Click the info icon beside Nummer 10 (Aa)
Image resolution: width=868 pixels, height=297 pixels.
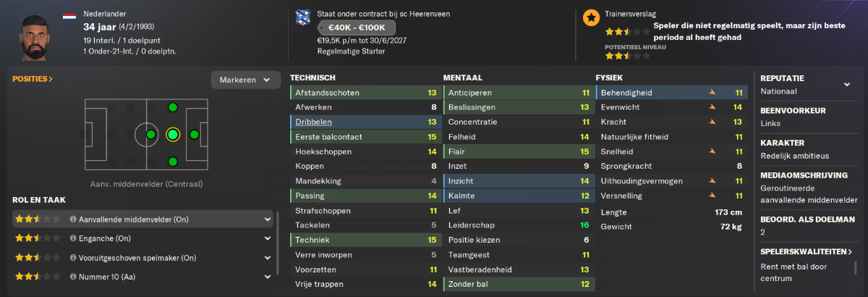pos(73,276)
